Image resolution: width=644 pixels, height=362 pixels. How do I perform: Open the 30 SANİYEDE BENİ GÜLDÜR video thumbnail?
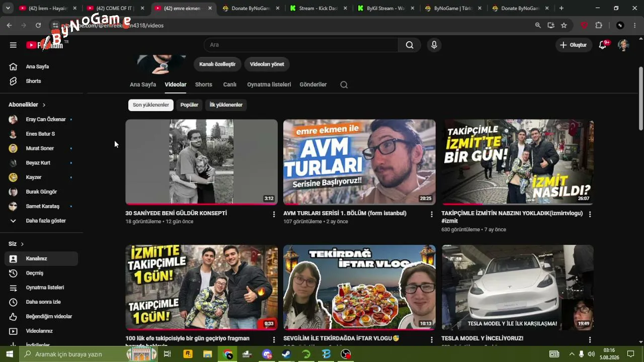(x=201, y=162)
